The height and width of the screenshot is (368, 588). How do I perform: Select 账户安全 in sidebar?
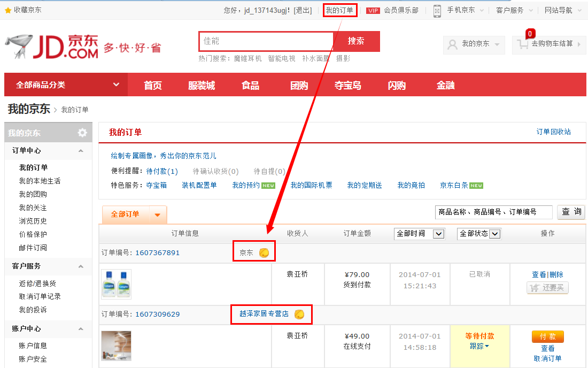tap(33, 359)
